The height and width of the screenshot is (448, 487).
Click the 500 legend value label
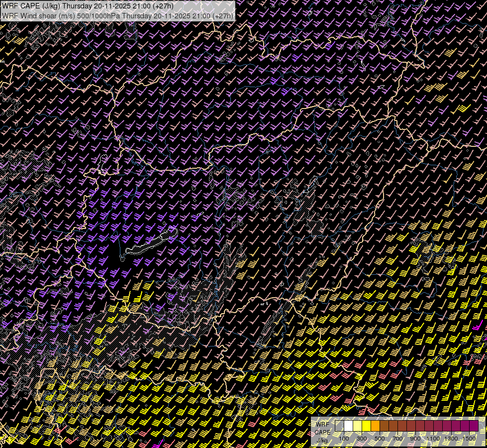[x=380, y=439]
